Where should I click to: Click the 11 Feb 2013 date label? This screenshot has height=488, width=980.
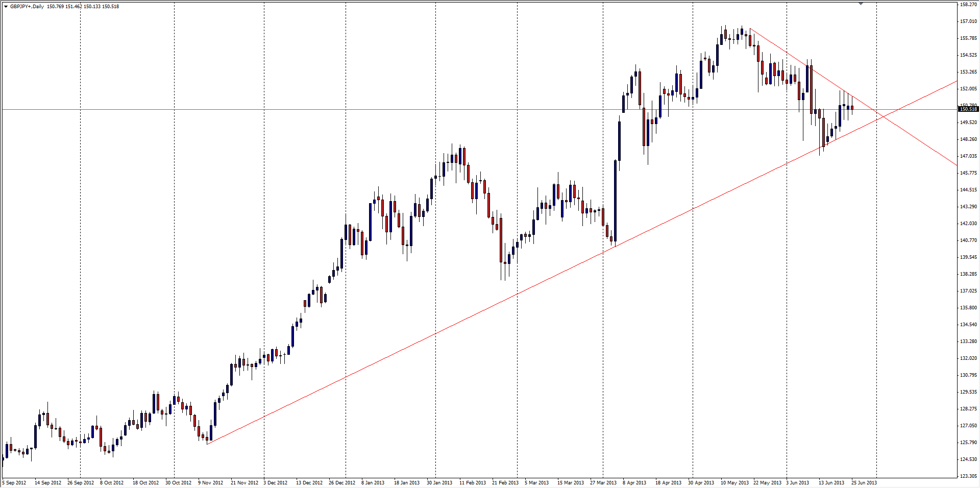[x=473, y=483]
